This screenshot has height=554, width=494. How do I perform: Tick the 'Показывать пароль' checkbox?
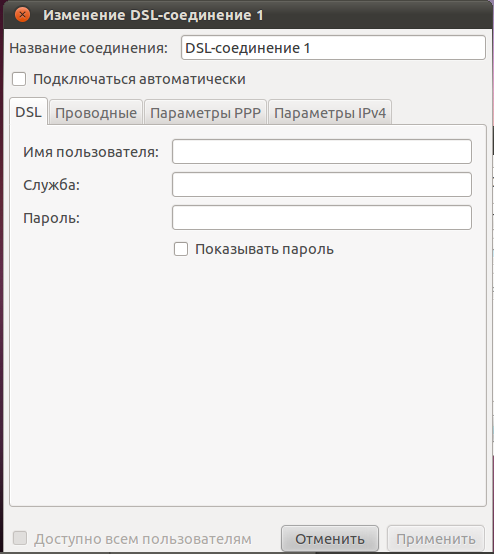pos(181,249)
